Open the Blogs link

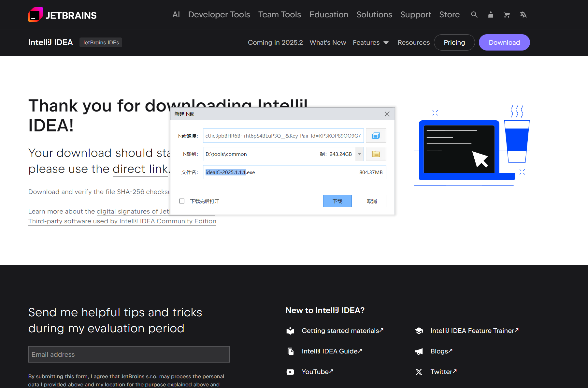coord(441,351)
